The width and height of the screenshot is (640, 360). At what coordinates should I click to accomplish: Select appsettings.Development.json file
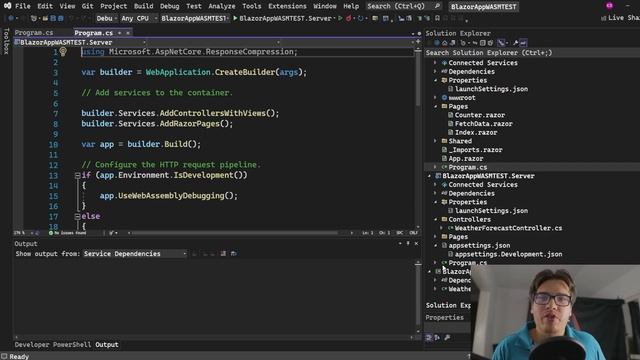508,254
